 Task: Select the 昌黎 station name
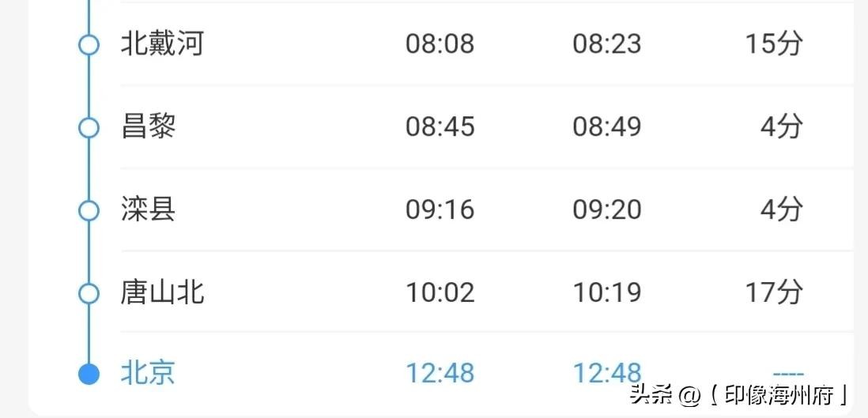149,126
